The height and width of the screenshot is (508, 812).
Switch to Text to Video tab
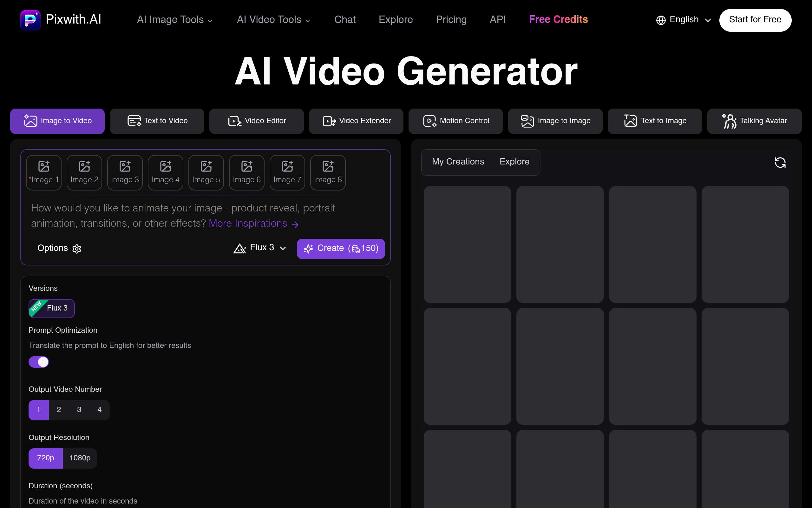tap(157, 121)
